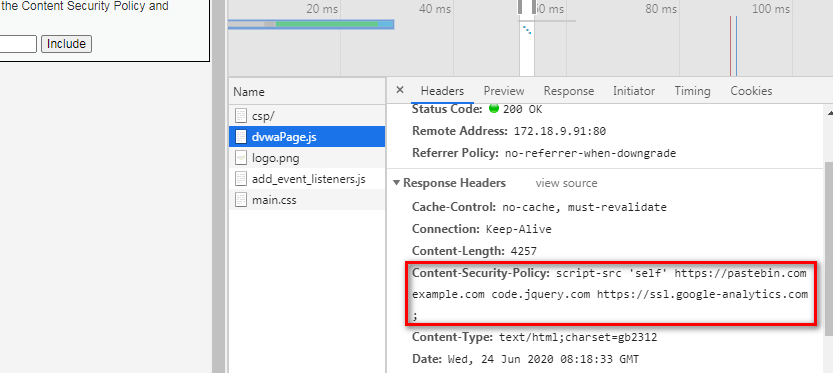Select the main.css request
The width and height of the screenshot is (833, 373).
coord(307,200)
